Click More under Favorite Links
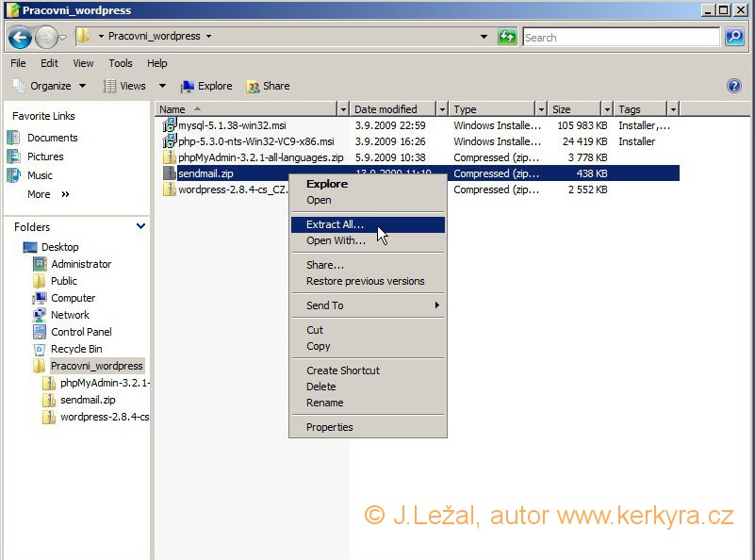This screenshot has width=755, height=560. tap(39, 194)
